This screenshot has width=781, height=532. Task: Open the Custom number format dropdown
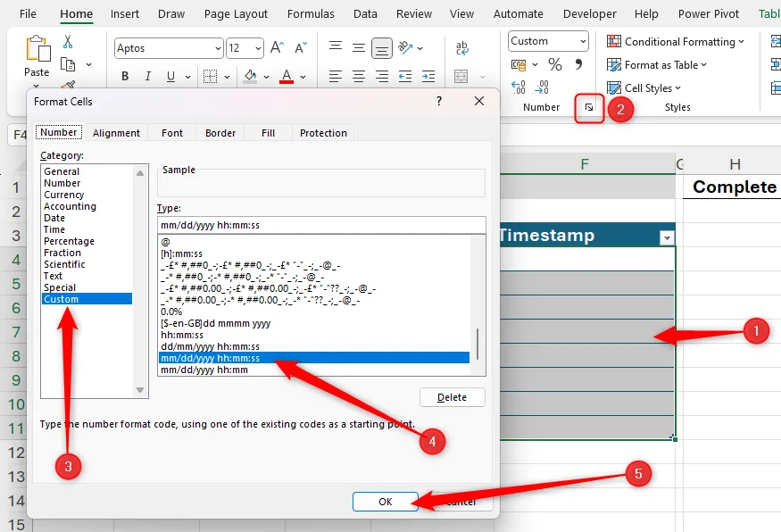click(x=585, y=41)
